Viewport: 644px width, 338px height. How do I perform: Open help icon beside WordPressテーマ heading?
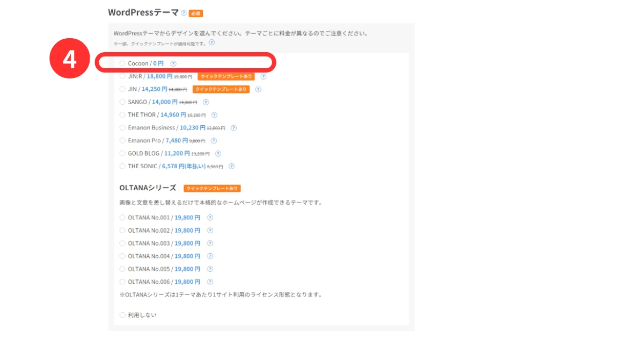[184, 13]
